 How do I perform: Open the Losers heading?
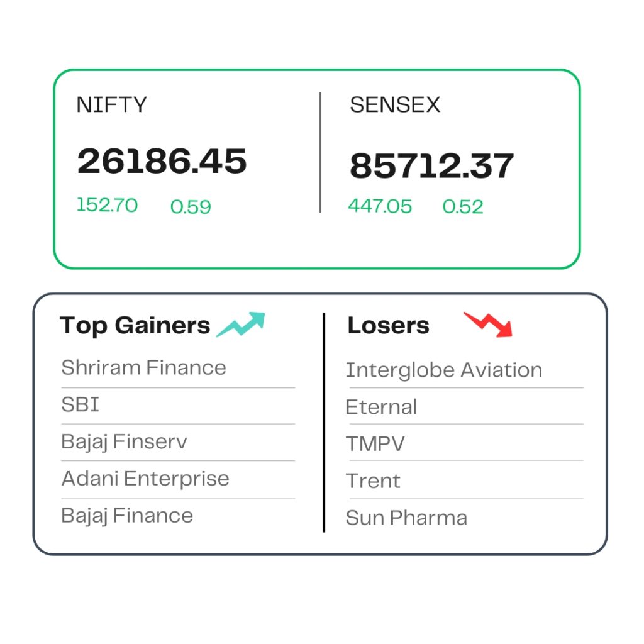point(388,326)
